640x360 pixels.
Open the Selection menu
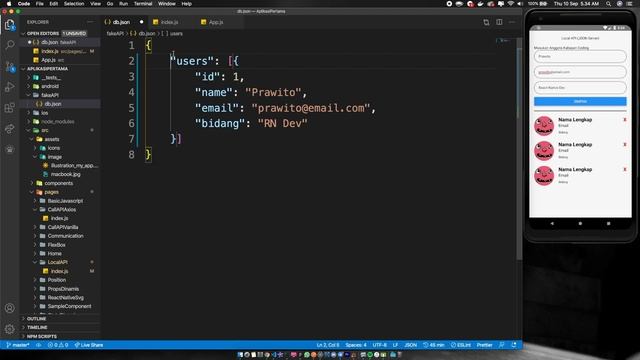[x=74, y=4]
